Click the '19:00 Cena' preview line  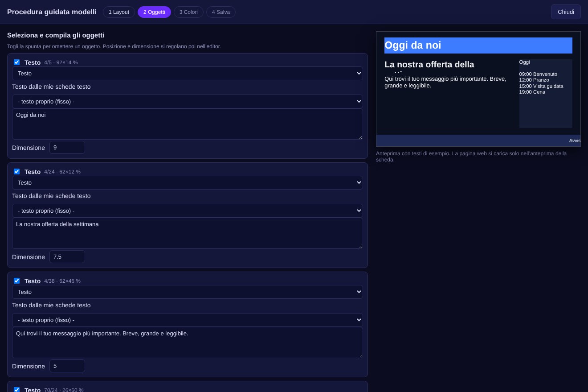point(532,92)
